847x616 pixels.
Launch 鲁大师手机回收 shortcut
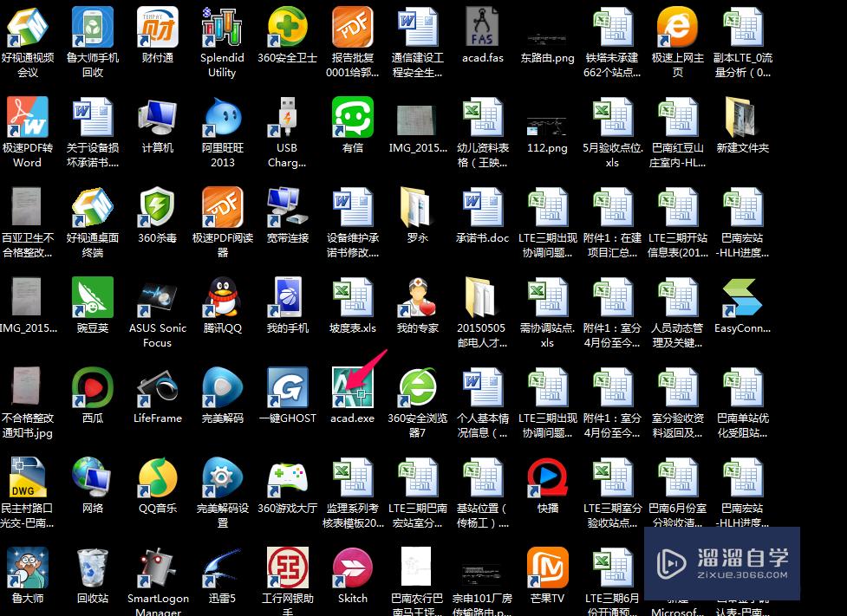point(93,27)
